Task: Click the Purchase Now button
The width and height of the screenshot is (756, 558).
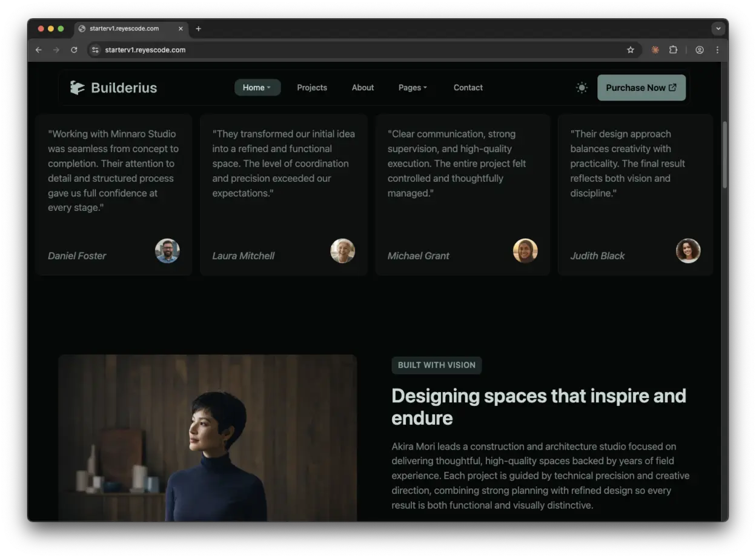Action: (641, 88)
